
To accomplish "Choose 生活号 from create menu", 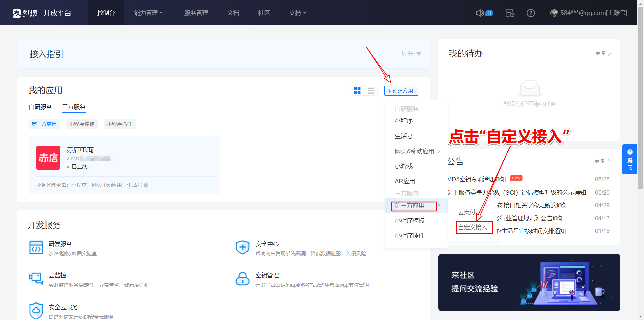I will (x=404, y=136).
